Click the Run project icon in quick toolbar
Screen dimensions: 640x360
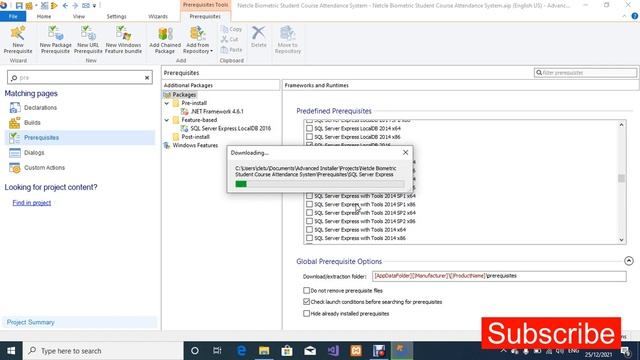54,6
